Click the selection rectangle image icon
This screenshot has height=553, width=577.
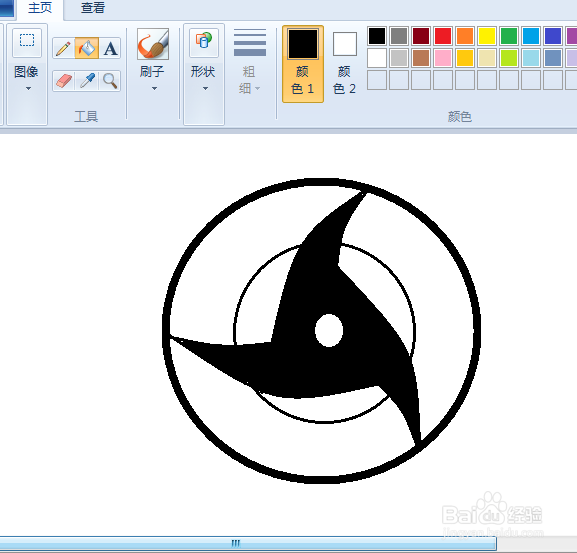[x=27, y=43]
